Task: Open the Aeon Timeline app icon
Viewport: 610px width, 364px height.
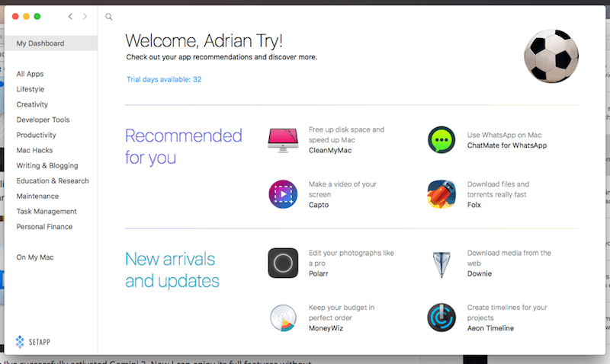Action: (x=441, y=318)
